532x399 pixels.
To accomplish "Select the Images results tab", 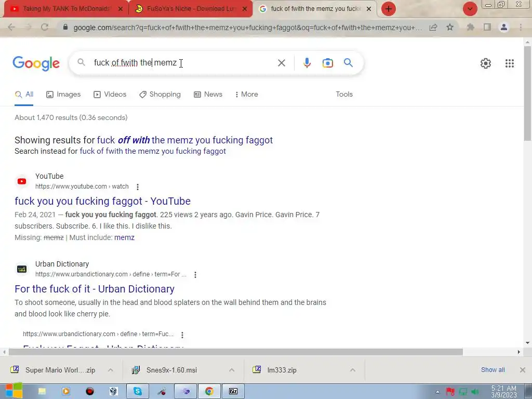I will pyautogui.click(x=63, y=95).
